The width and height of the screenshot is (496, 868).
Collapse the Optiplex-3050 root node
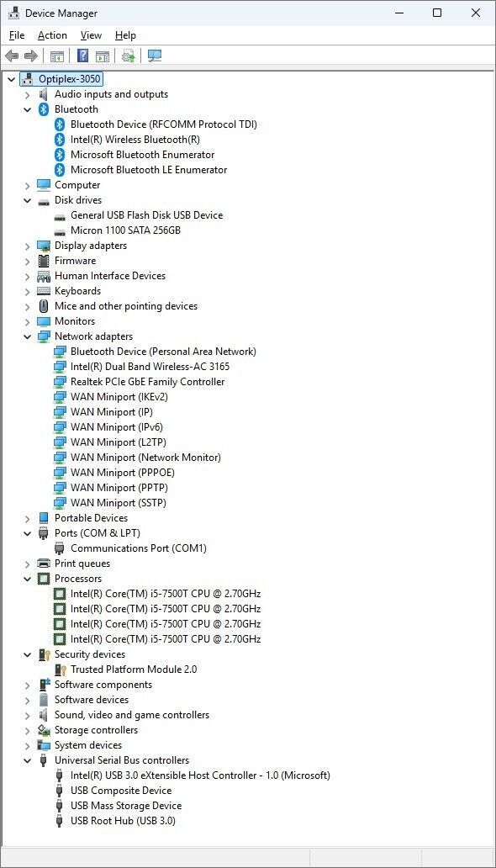(x=11, y=79)
